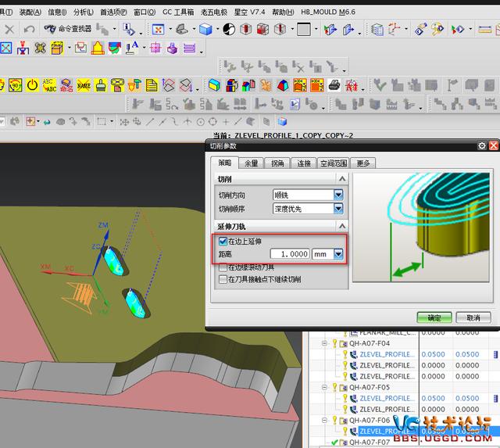500x448 pixels.
Task: Collapse the QH-A07-F04 tree group
Action: click(x=325, y=342)
